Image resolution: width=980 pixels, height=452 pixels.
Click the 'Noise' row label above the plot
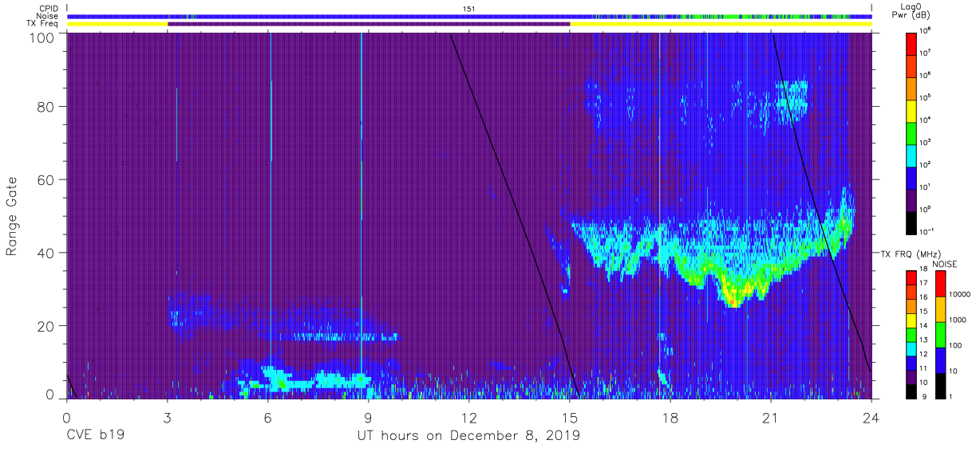[48, 16]
